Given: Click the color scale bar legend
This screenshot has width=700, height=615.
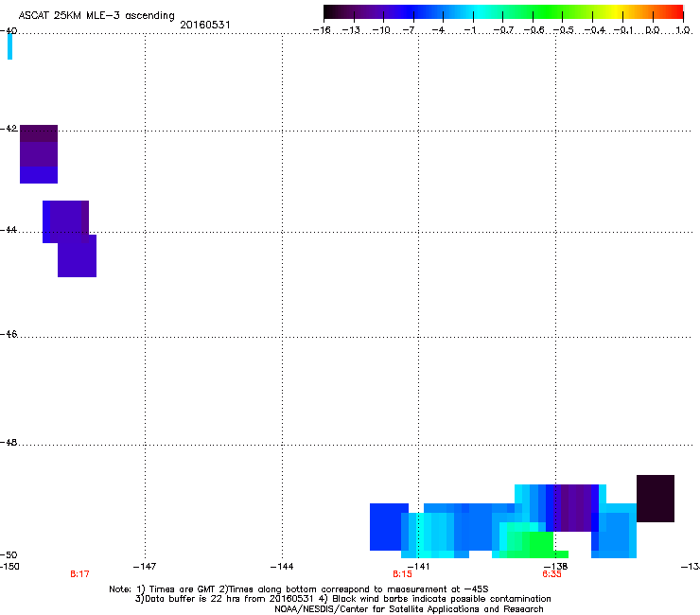Looking at the screenshot, I should point(503,12).
